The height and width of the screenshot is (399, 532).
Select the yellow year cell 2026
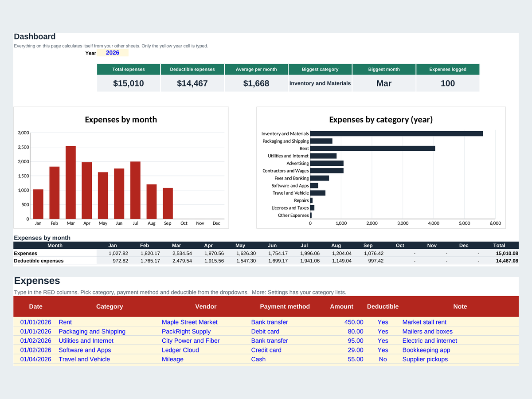pos(113,53)
